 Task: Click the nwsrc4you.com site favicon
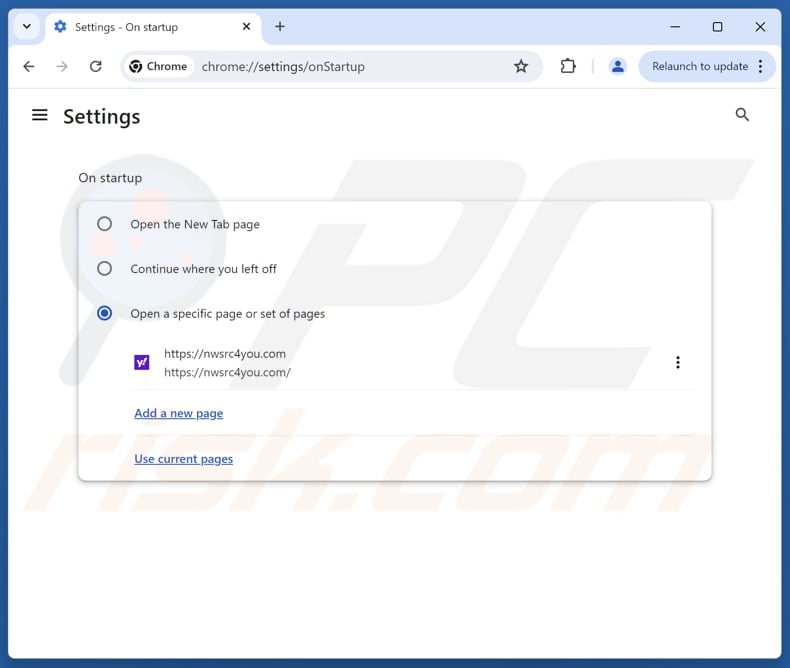[142, 362]
